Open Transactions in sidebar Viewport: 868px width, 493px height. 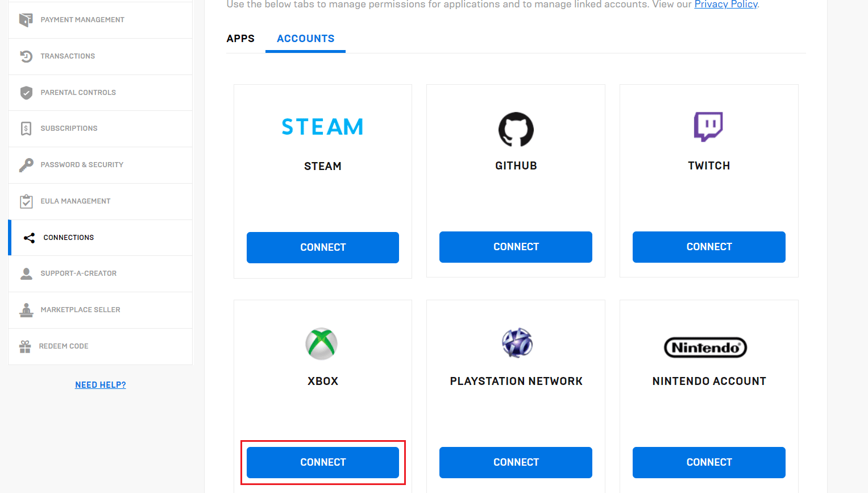(100, 56)
